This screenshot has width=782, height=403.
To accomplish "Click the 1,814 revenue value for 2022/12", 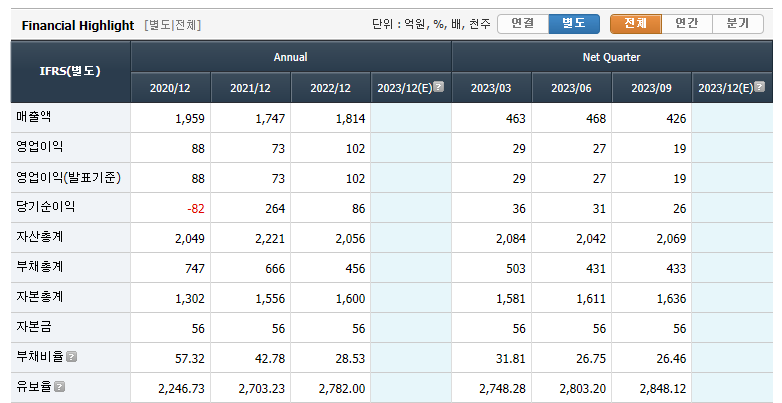I will tap(350, 119).
